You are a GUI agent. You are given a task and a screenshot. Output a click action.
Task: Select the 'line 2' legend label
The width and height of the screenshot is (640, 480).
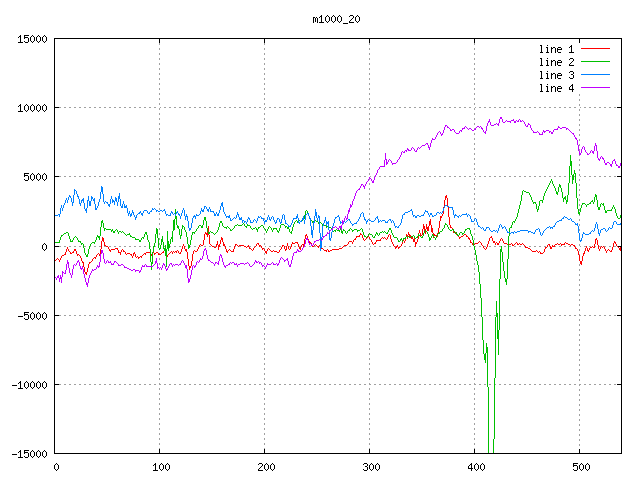click(x=557, y=62)
